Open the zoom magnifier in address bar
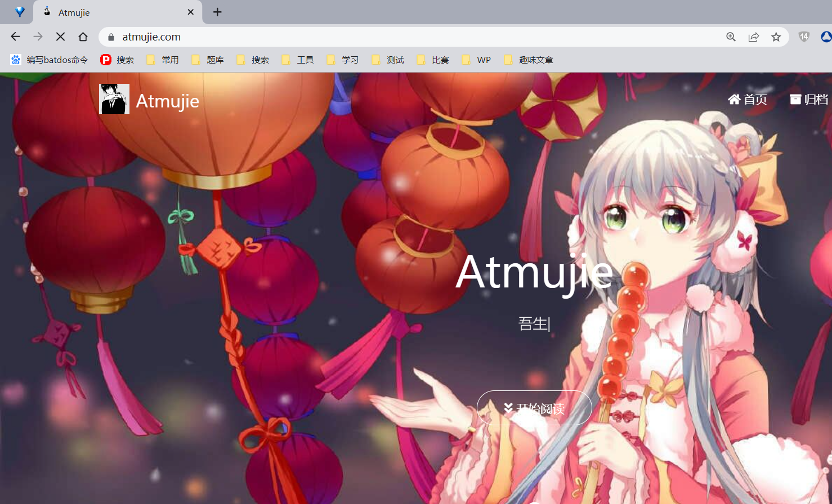This screenshot has width=832, height=504. click(x=731, y=37)
